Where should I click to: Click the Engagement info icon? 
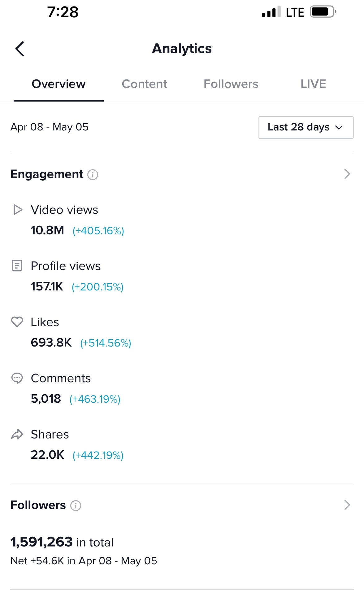[x=93, y=175]
